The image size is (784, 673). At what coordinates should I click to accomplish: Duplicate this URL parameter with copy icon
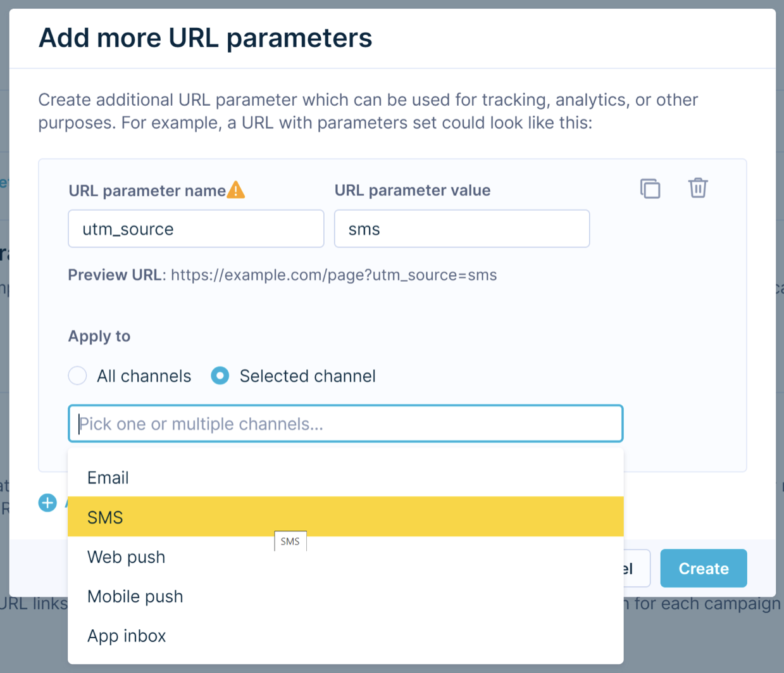650,189
